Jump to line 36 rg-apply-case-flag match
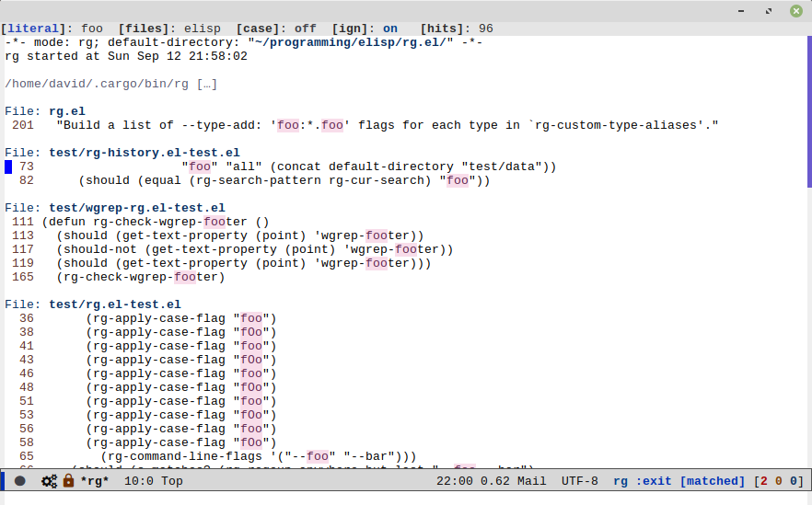812x505 pixels. click(148, 318)
